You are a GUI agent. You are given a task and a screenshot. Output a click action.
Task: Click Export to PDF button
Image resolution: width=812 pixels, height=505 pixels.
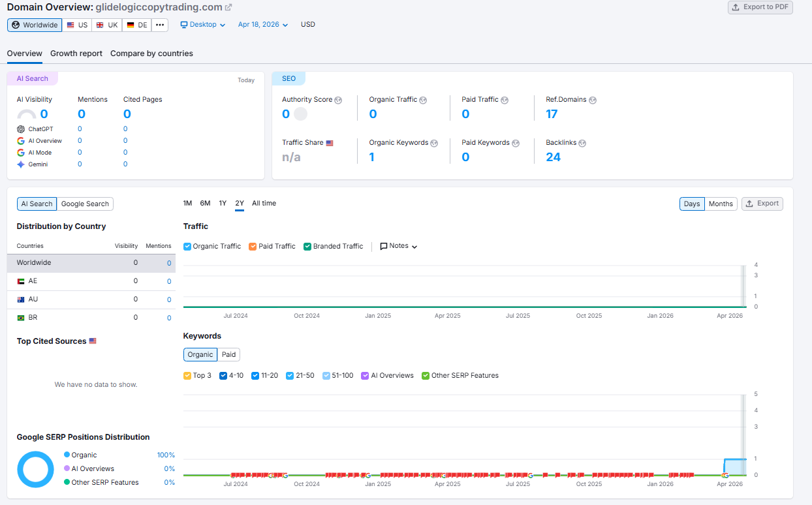760,7
